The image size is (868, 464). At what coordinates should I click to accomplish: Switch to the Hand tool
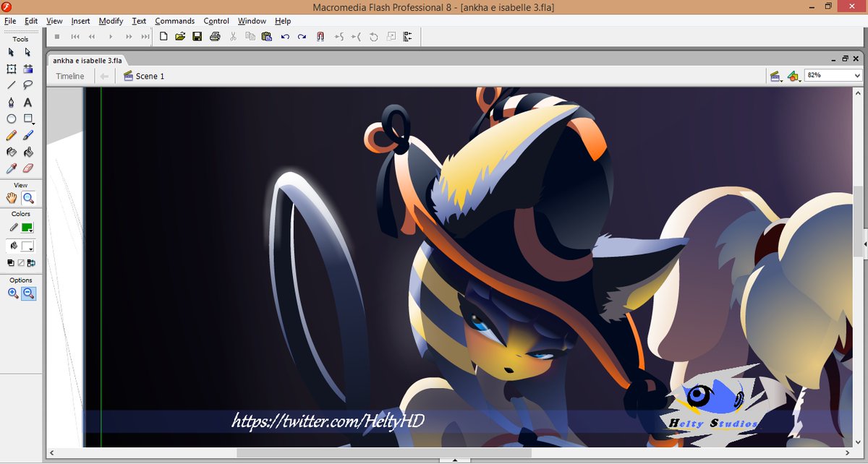[x=12, y=198]
